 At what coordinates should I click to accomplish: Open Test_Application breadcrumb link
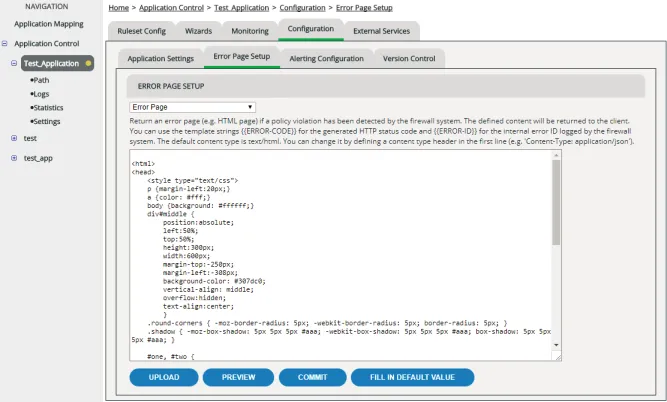coord(242,8)
